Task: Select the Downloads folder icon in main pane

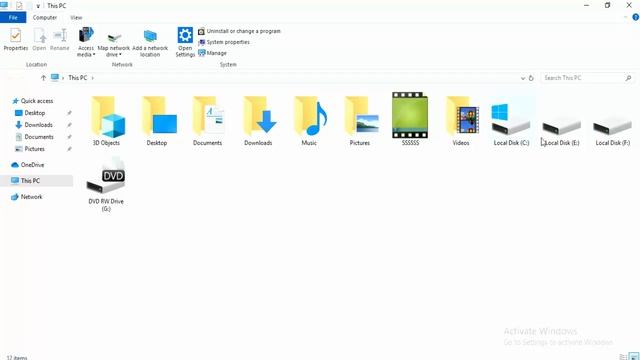Action: pyautogui.click(x=258, y=121)
